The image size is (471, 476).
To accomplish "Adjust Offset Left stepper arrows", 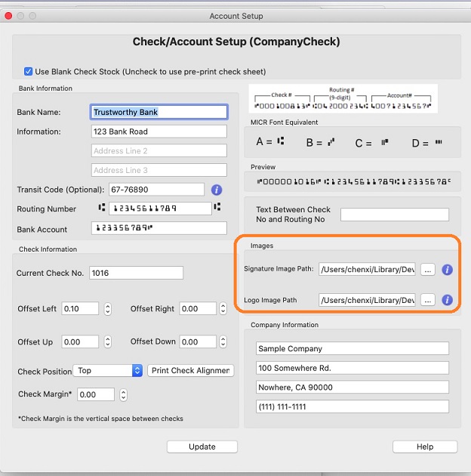I will point(108,309).
